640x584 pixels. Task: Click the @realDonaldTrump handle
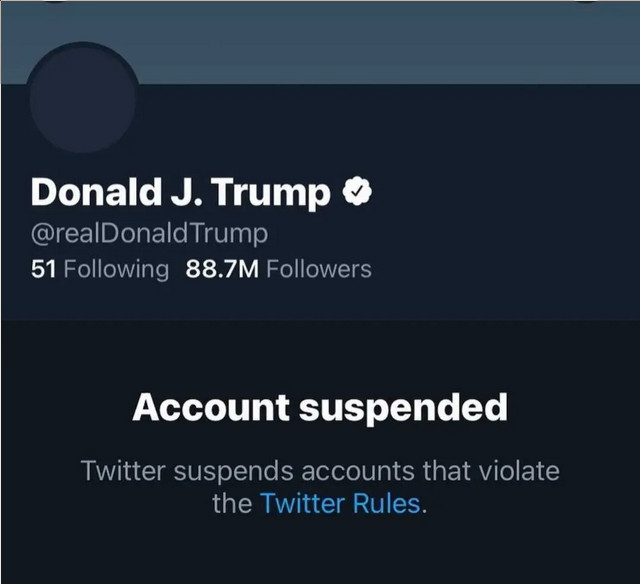coord(150,234)
